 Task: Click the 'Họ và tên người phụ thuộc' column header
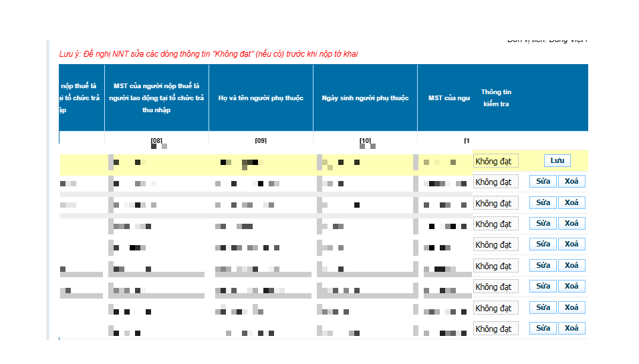point(261,98)
